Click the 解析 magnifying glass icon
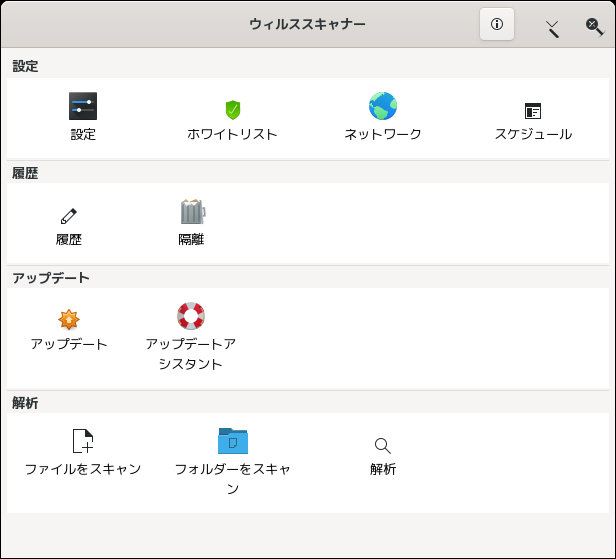 [x=383, y=446]
